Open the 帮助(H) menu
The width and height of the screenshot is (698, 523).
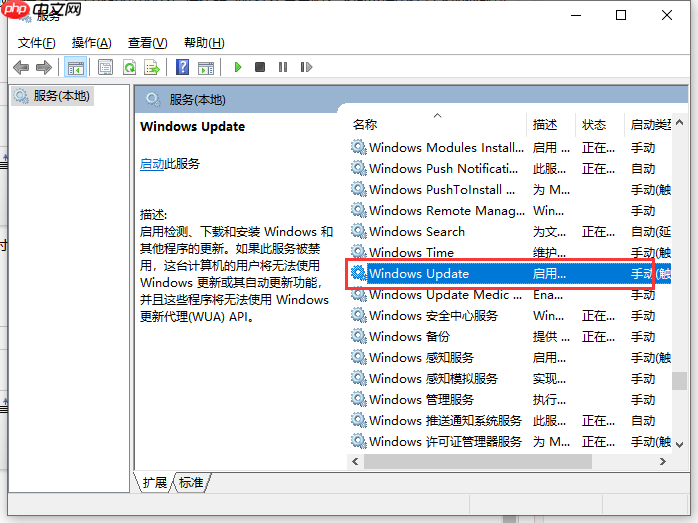coord(204,43)
